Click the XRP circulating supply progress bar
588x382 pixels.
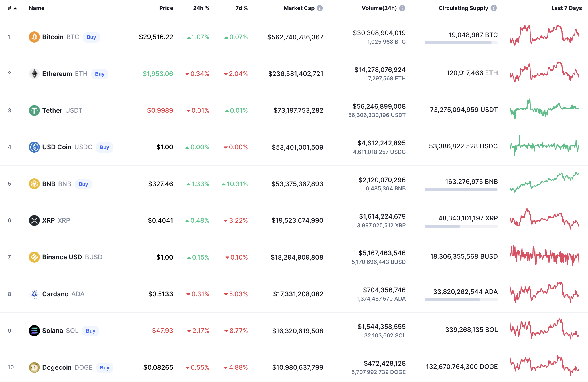461,226
